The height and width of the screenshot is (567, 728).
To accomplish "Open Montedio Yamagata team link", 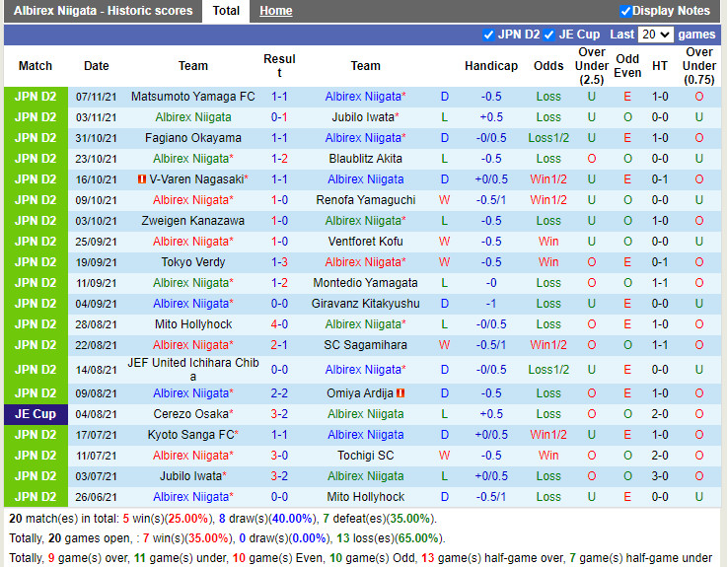I will pyautogui.click(x=365, y=283).
